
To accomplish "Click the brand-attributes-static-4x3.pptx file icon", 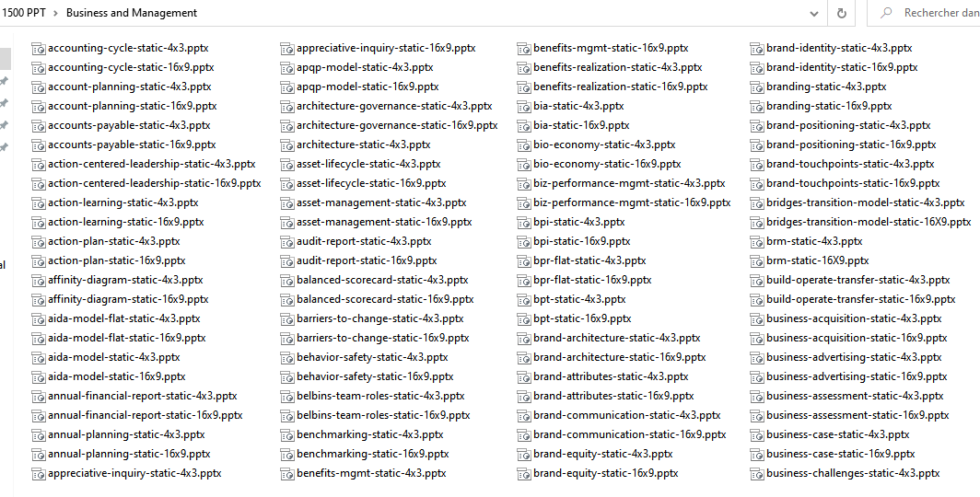I will coord(524,377).
